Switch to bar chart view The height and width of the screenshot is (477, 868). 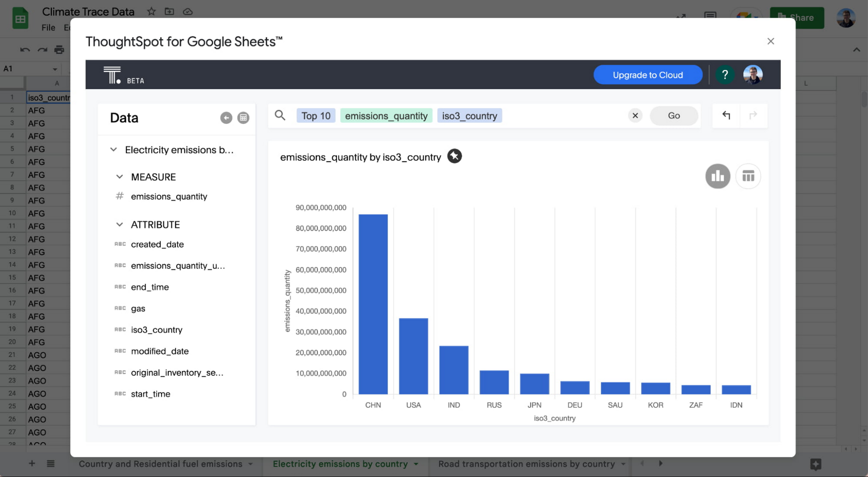(x=718, y=176)
